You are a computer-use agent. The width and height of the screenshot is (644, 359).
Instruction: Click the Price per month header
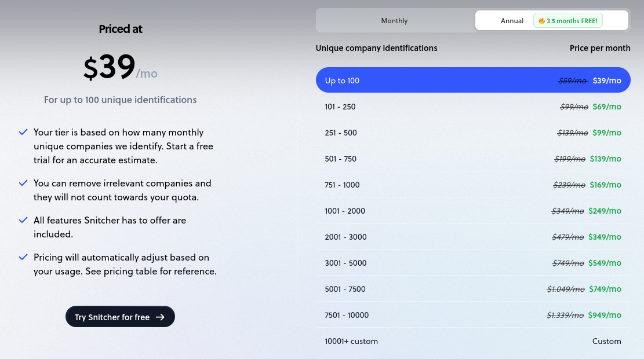[x=600, y=48]
